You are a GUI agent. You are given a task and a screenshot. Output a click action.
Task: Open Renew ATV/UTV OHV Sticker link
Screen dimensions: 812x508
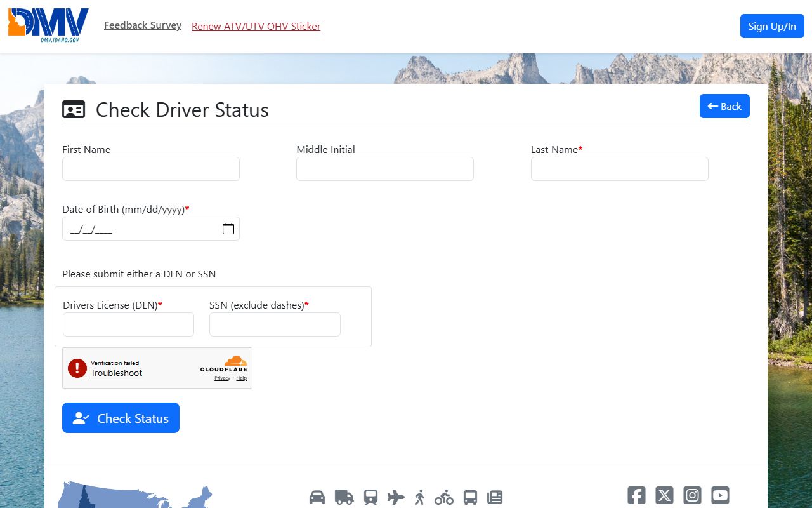256,26
